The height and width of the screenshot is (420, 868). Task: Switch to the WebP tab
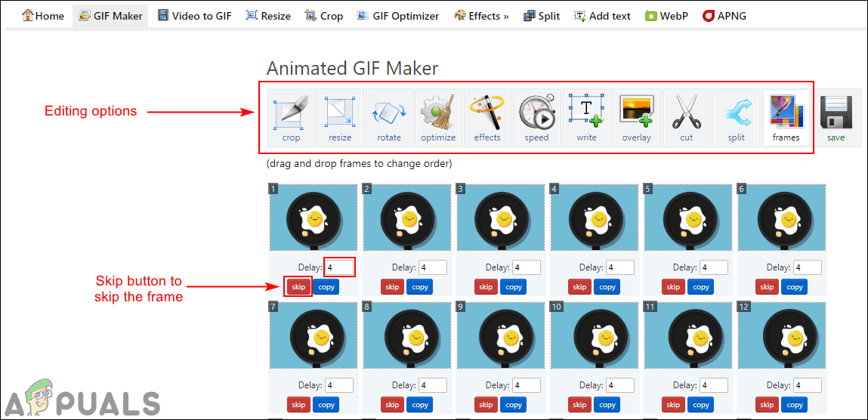point(666,16)
